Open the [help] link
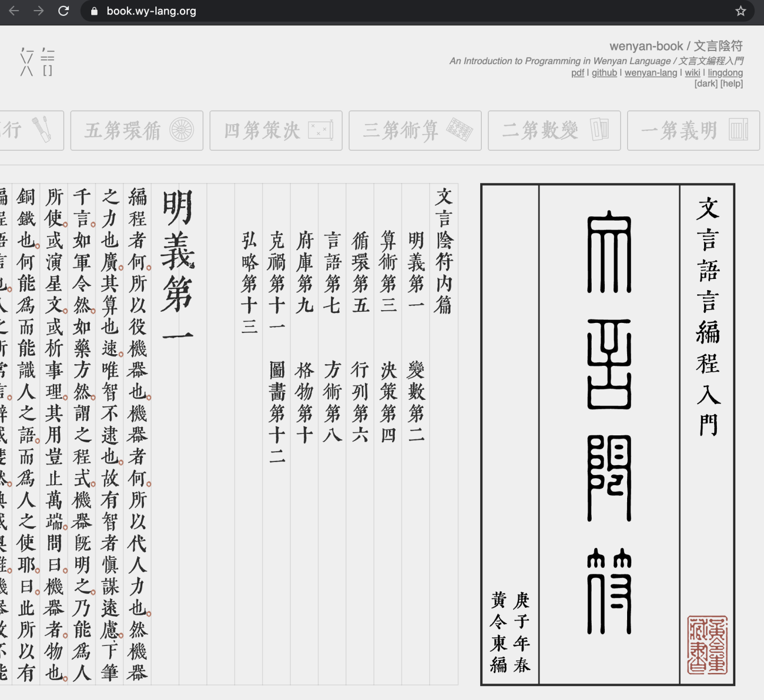Image resolution: width=764 pixels, height=700 pixels. pos(732,83)
